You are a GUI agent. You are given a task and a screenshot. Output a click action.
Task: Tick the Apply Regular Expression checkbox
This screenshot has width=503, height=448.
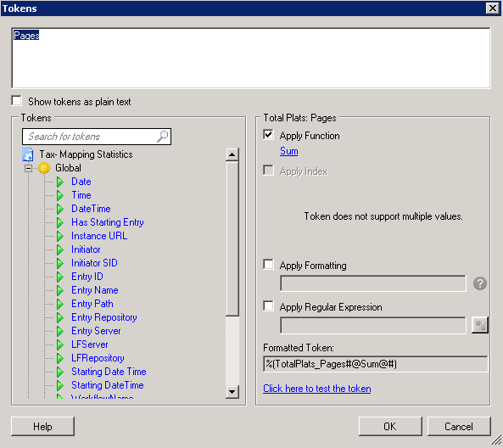(x=269, y=306)
